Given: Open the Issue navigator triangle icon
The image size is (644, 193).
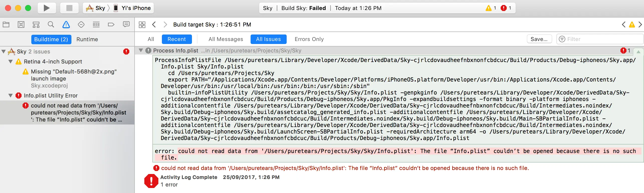Looking at the screenshot, I should pyautogui.click(x=66, y=24).
